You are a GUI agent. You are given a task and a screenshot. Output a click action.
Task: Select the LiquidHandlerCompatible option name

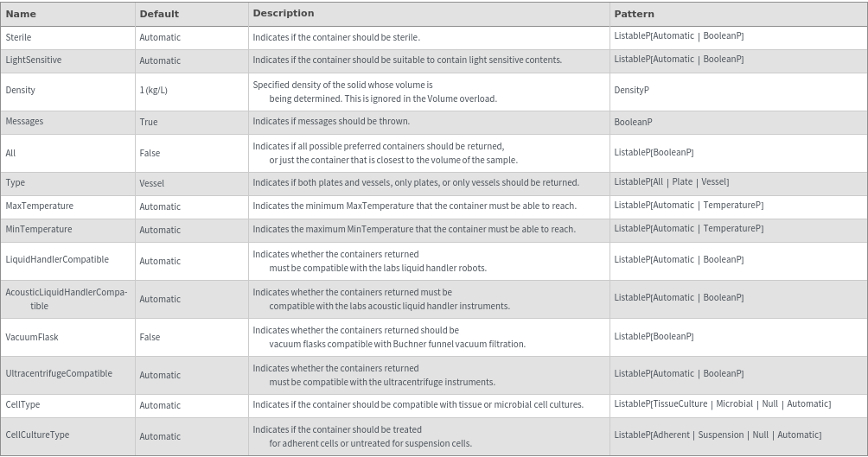coord(57,260)
